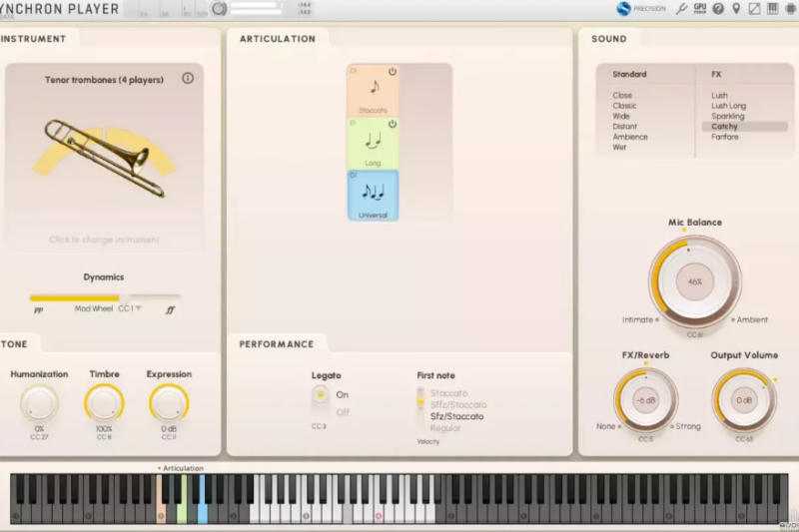This screenshot has width=799, height=532.
Task: Click the Dynamics slider handle
Action: coord(124,297)
